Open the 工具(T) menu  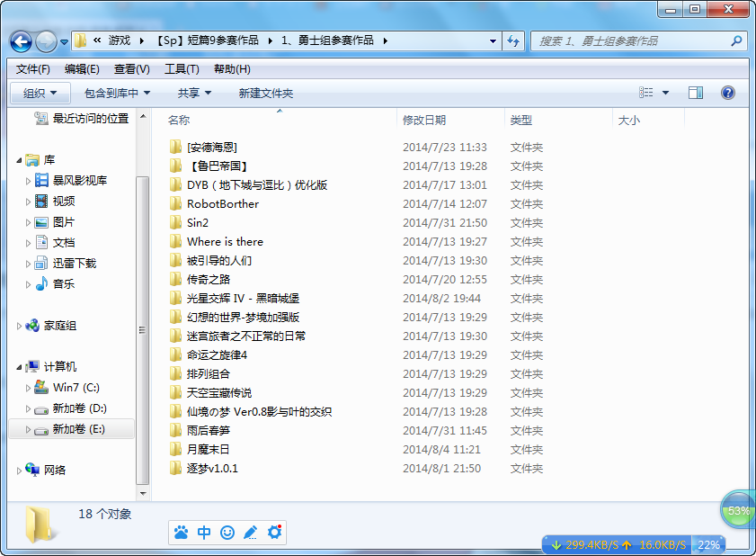pyautogui.click(x=182, y=69)
